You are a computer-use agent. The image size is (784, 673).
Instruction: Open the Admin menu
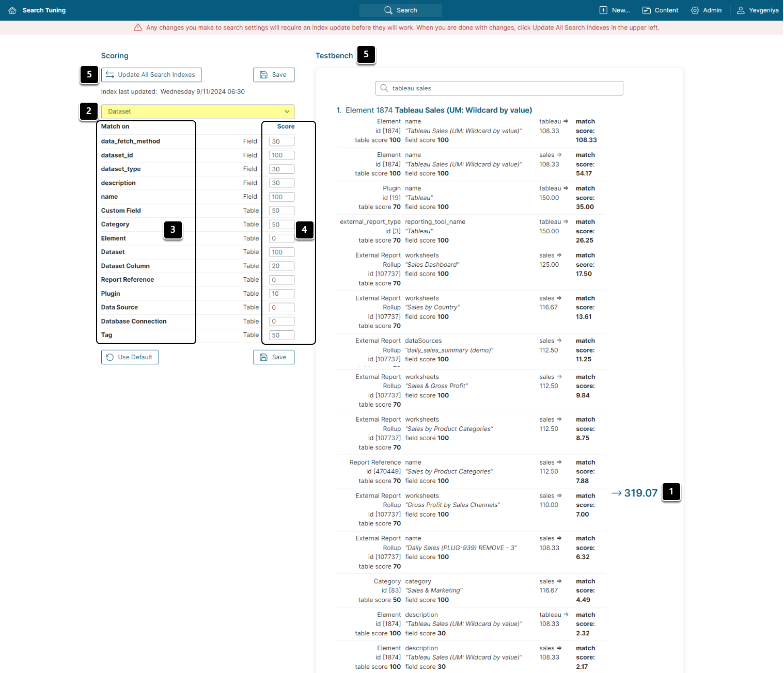(x=706, y=10)
